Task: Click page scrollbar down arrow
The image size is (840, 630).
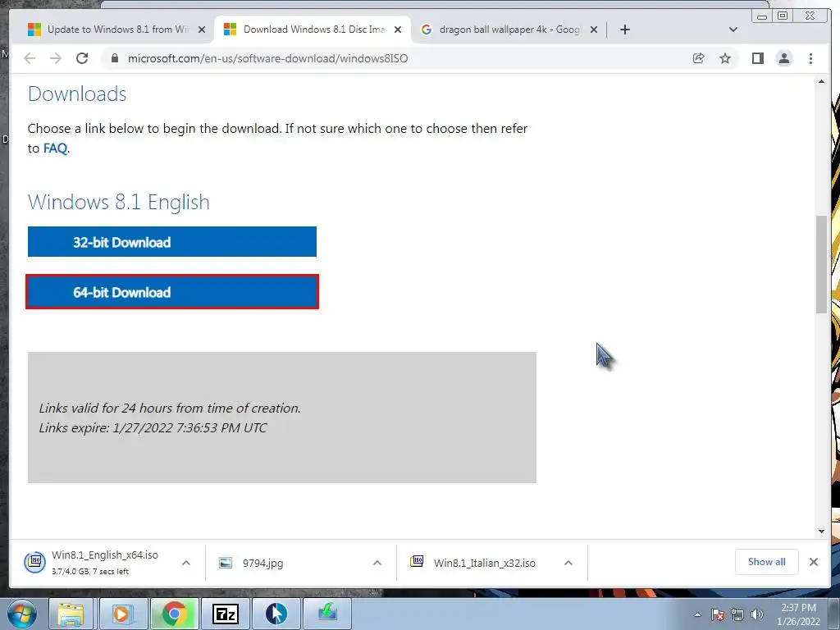Action: click(821, 532)
